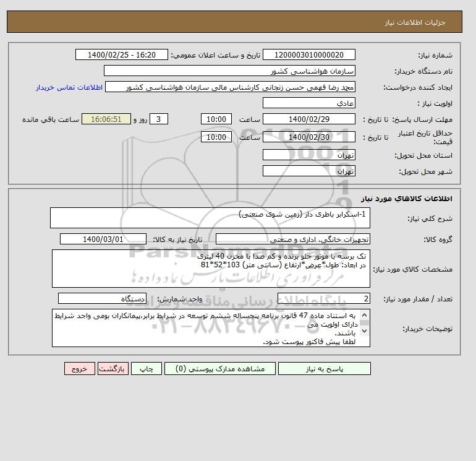The height and width of the screenshot is (461, 476).
Task: Select the need number field 1200003010000020
Action: (x=308, y=55)
